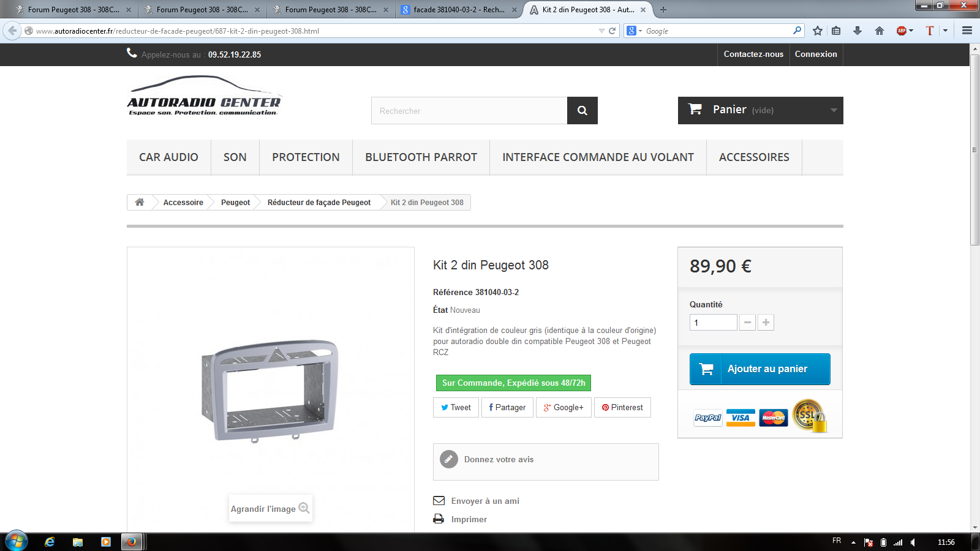The height and width of the screenshot is (551, 980).
Task: Click the magnifier search button
Action: (582, 111)
